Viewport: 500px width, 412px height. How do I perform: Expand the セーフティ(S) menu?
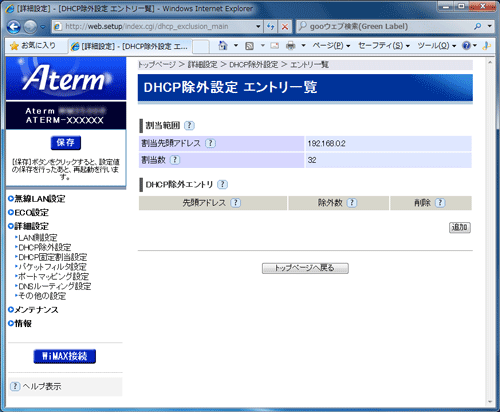[x=384, y=46]
